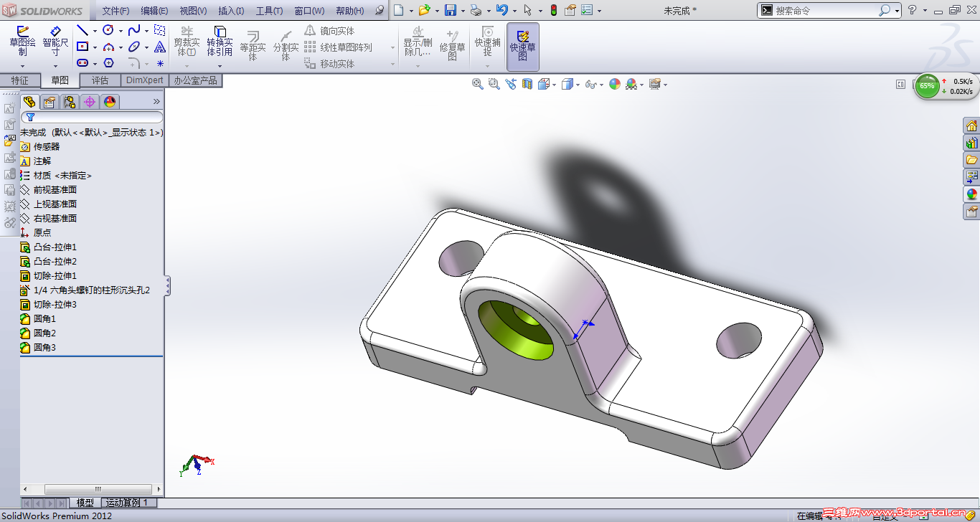Click the Line sketch tool
The width and height of the screenshot is (980, 522).
click(83, 30)
